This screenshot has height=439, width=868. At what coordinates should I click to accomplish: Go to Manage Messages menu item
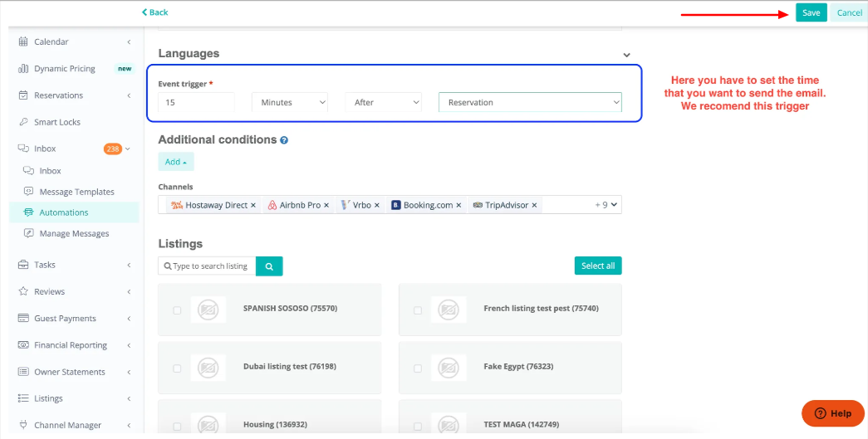74,234
